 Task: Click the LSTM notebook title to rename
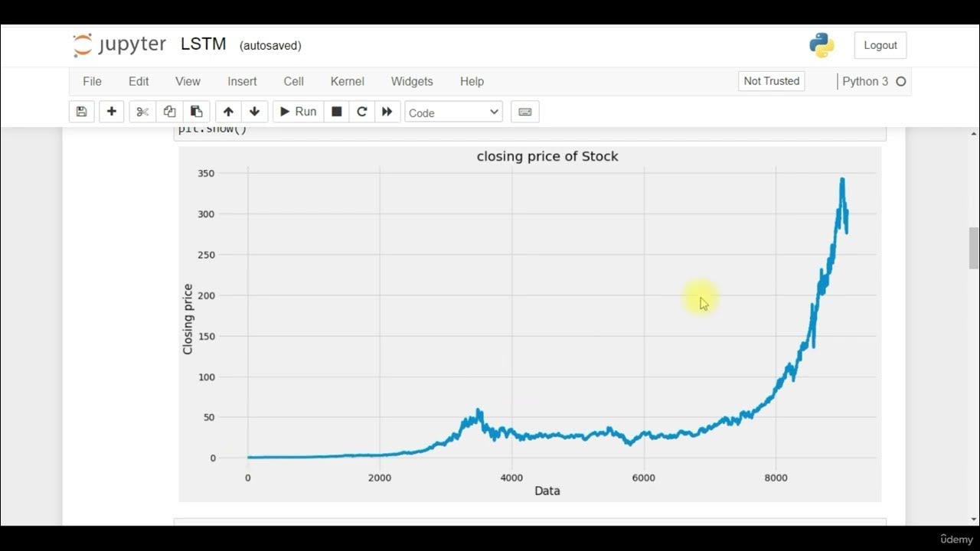203,44
